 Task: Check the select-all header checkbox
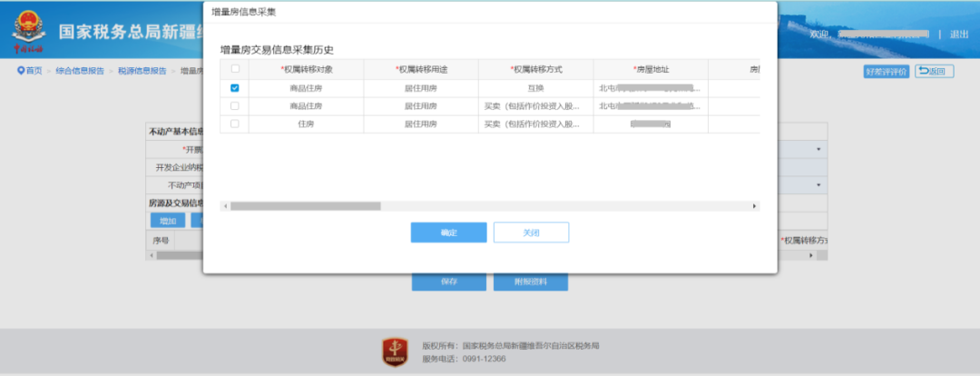coord(235,69)
